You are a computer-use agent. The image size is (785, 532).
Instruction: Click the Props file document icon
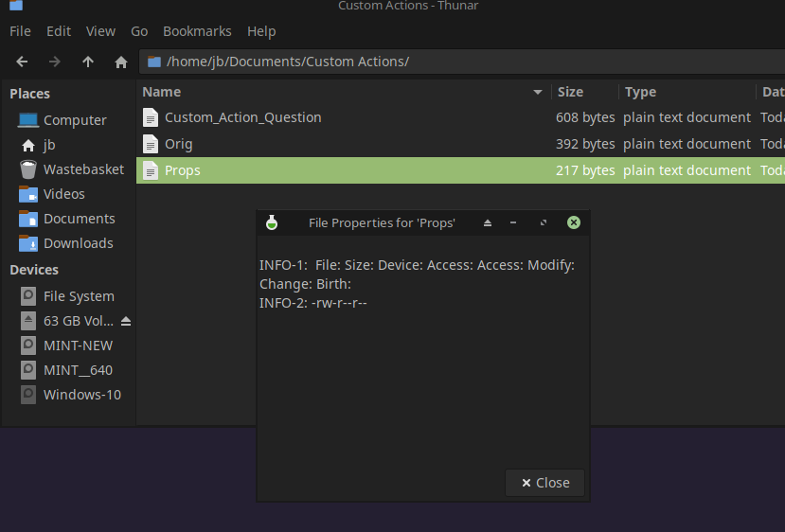tap(151, 170)
